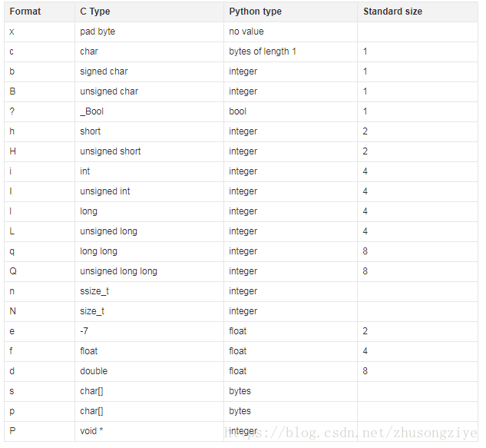Viewport: 486px width, 448px height.
Task: Select the "pad byte" cell
Action: pyautogui.click(x=98, y=32)
